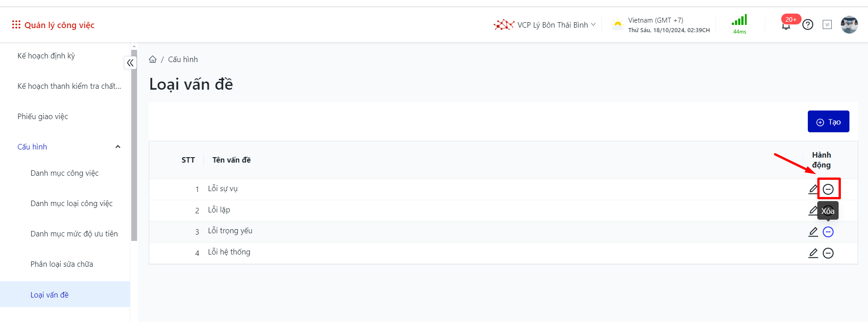Image resolution: width=868 pixels, height=322 pixels.
Task: Go to home via breadcrumb icon
Action: point(153,59)
